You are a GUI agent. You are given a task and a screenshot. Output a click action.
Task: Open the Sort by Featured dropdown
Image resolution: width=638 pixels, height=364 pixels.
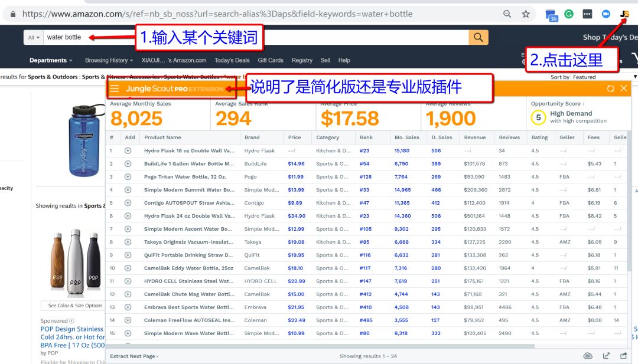tap(604, 77)
